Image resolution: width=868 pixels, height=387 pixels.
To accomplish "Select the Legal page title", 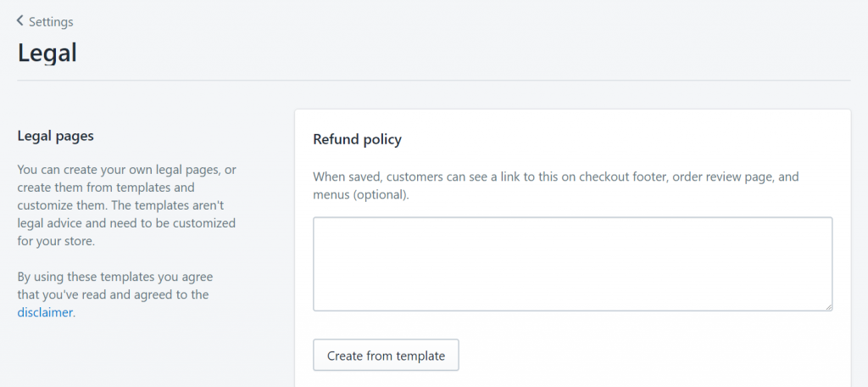I will pos(47,53).
